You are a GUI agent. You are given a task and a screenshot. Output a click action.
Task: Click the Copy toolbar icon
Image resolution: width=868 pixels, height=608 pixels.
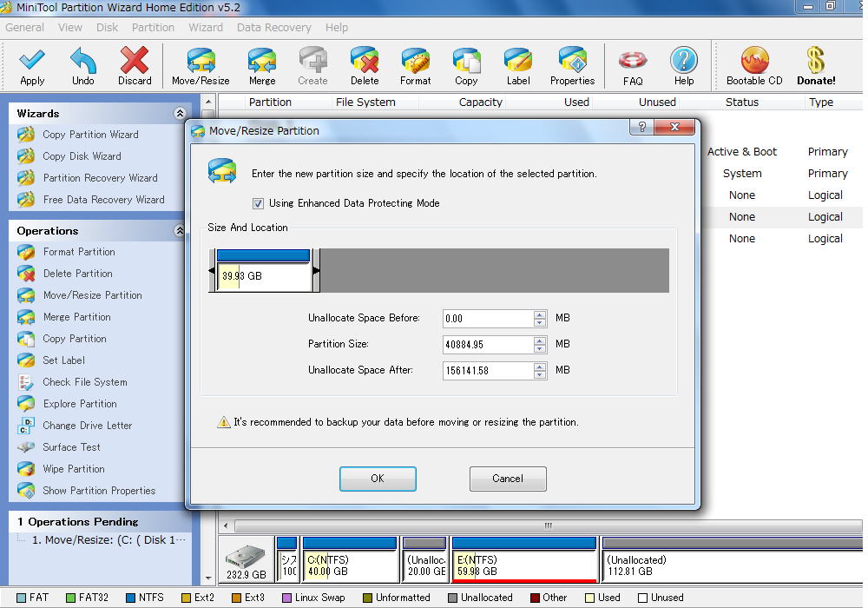tap(466, 60)
